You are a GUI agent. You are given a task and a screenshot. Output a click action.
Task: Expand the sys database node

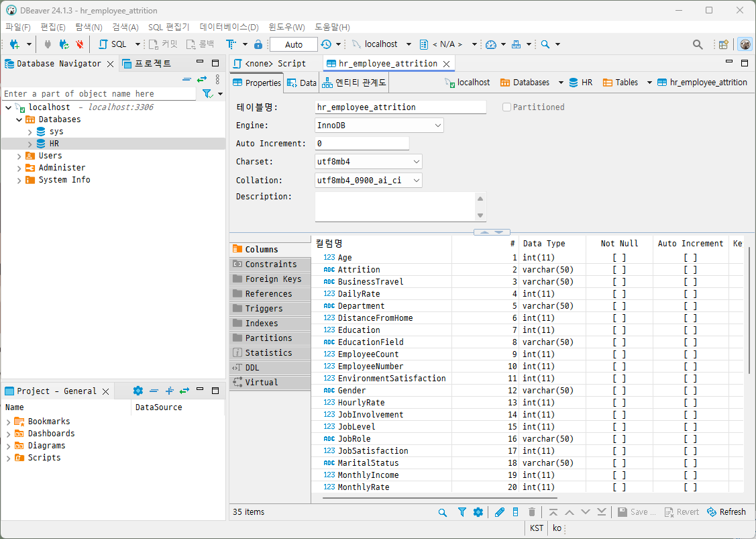[x=30, y=132]
